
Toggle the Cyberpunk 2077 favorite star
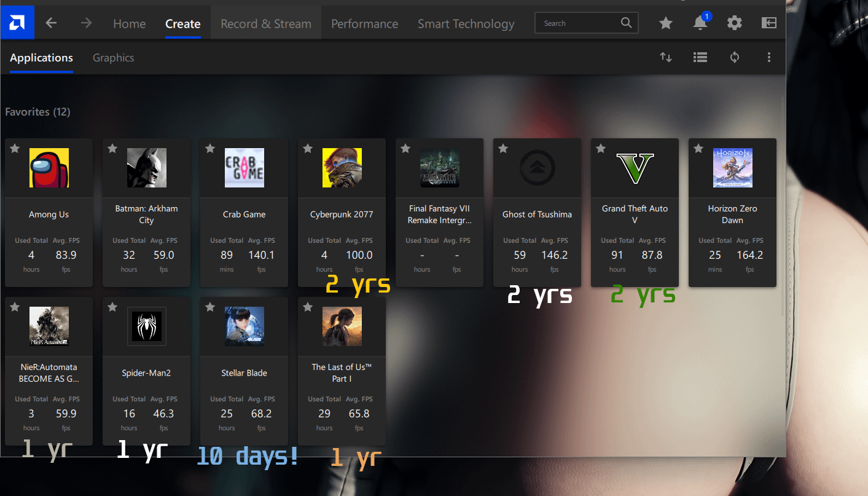coord(308,149)
